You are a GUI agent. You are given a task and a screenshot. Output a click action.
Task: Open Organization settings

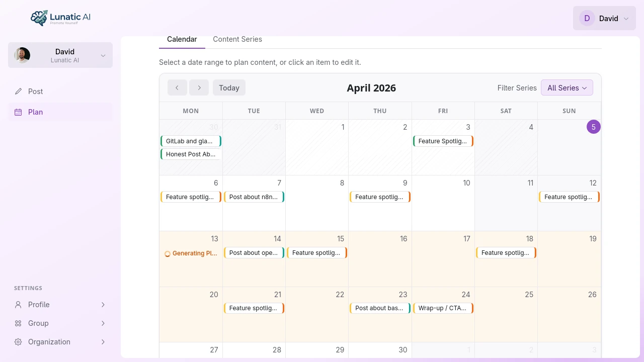pos(60,342)
